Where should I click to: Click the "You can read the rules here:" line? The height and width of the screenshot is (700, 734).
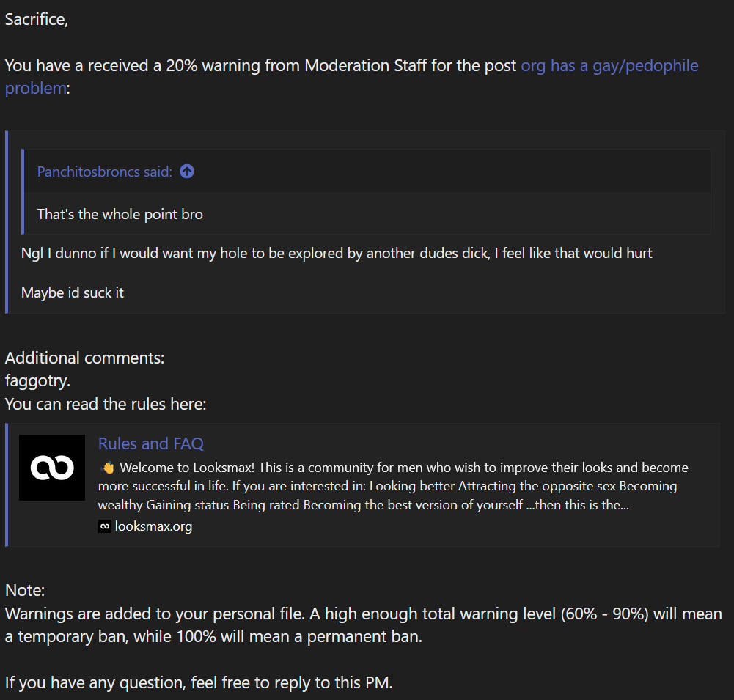pos(106,404)
